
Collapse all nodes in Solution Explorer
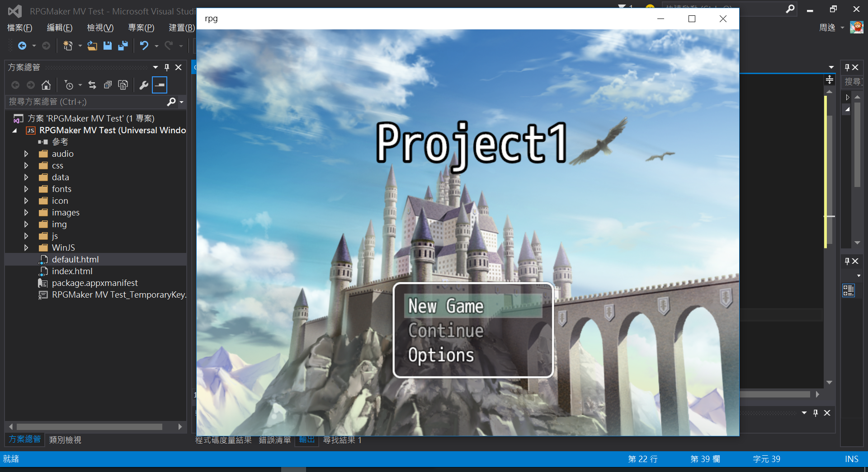[x=108, y=85]
